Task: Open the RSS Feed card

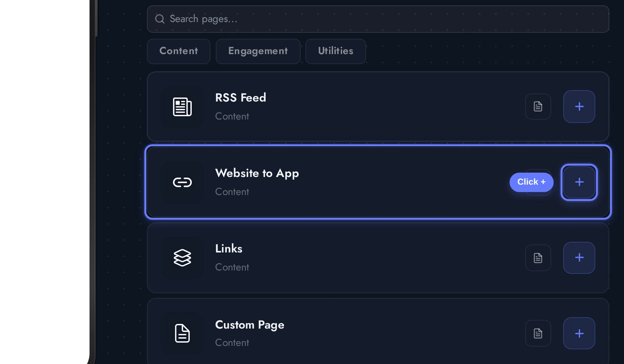Action: (x=357, y=106)
